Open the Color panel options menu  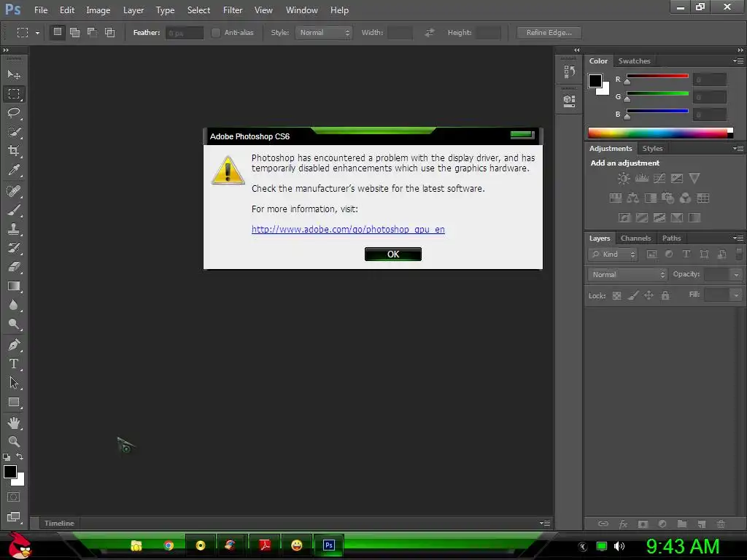(x=738, y=61)
